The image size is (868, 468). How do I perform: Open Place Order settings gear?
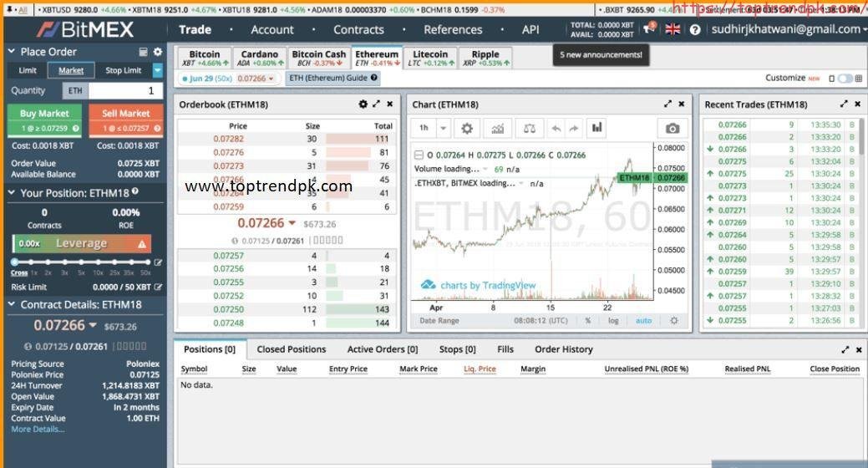158,52
